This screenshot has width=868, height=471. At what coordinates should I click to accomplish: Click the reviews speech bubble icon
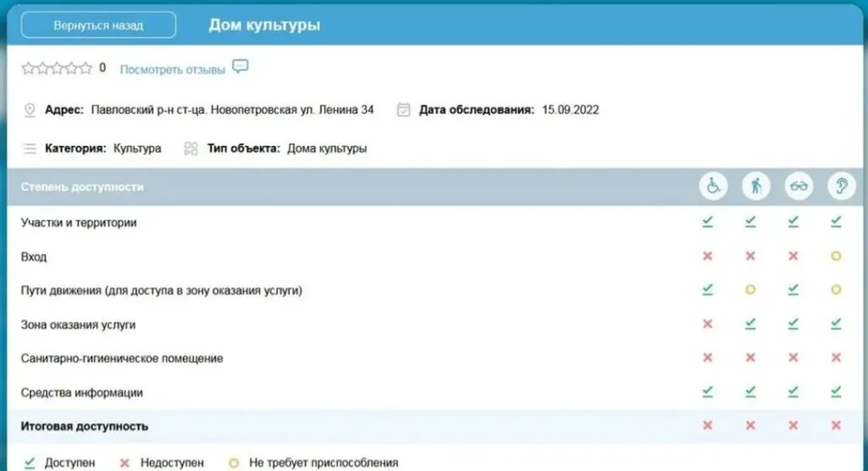[x=240, y=67]
